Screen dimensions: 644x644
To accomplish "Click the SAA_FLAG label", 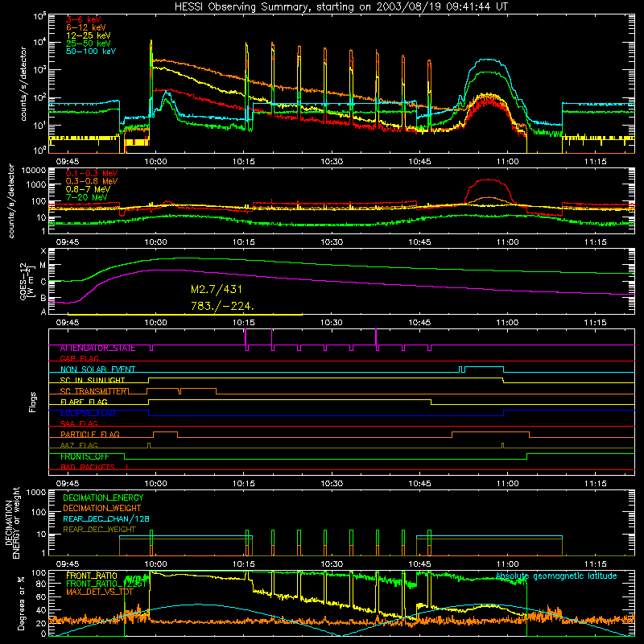I will pyautogui.click(x=79, y=423).
